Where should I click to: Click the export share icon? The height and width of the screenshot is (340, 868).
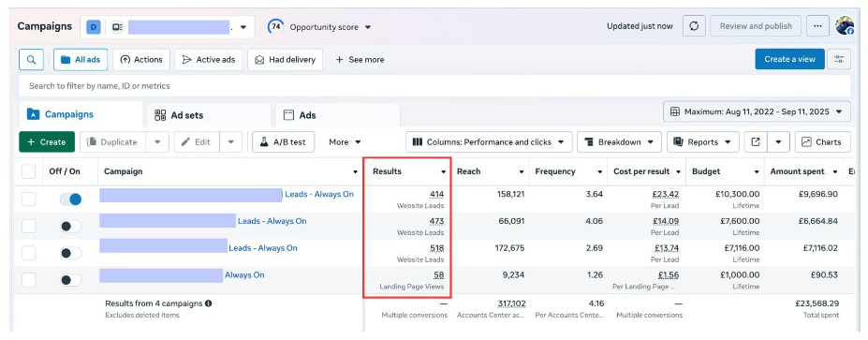(755, 141)
